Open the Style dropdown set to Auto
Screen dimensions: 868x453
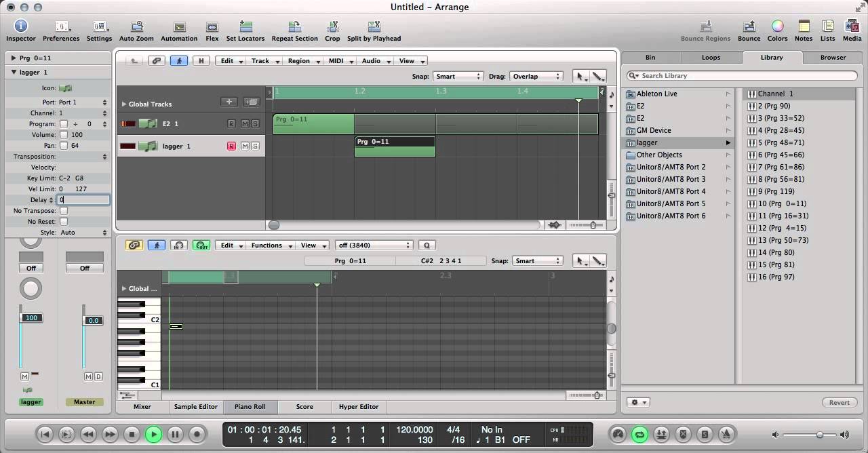[x=83, y=233]
